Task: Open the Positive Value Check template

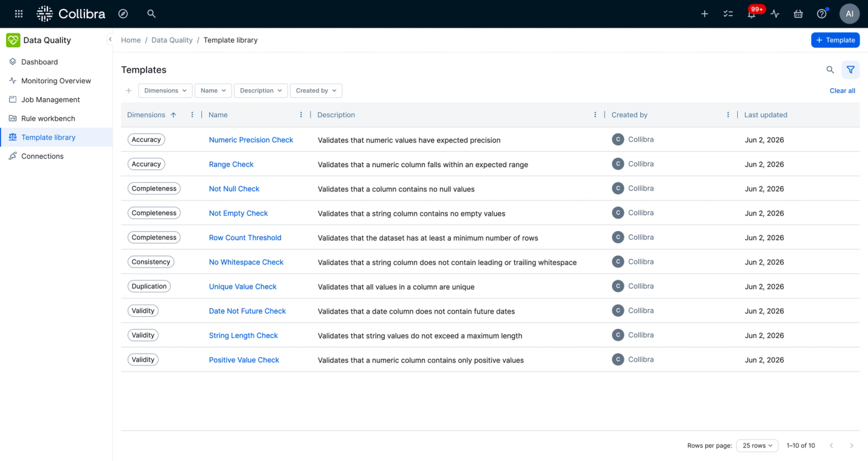Action: 244,360
